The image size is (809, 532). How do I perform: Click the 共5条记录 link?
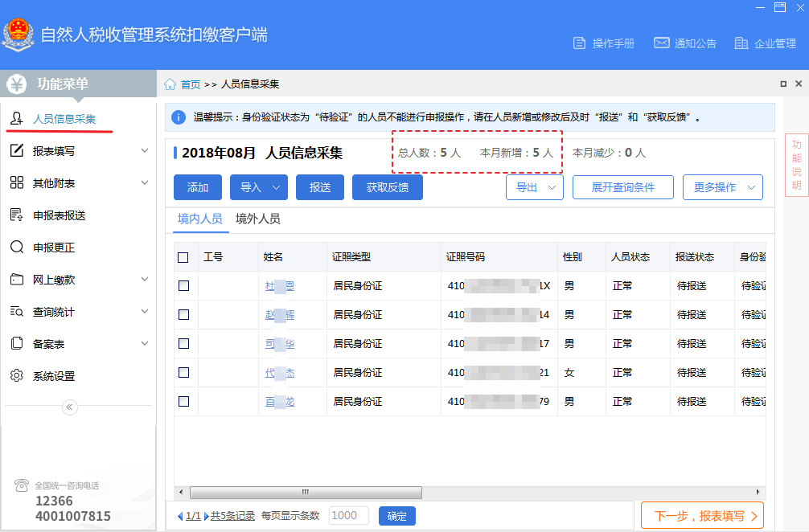(232, 515)
